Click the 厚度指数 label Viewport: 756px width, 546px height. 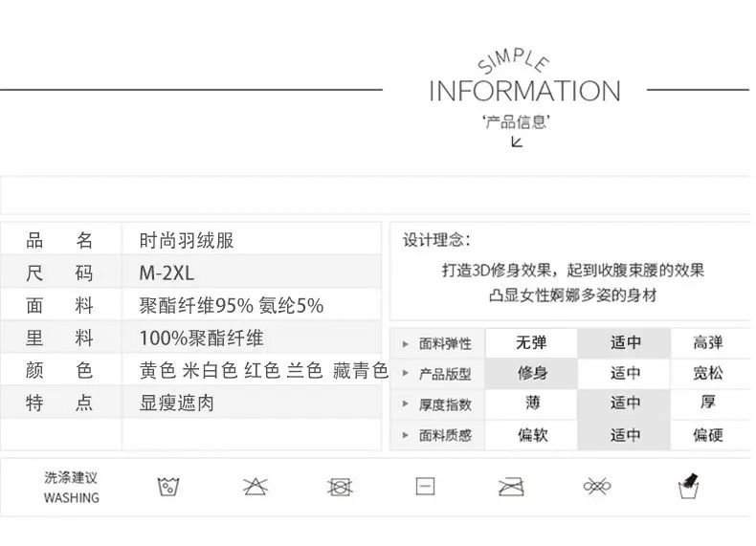coord(445,404)
